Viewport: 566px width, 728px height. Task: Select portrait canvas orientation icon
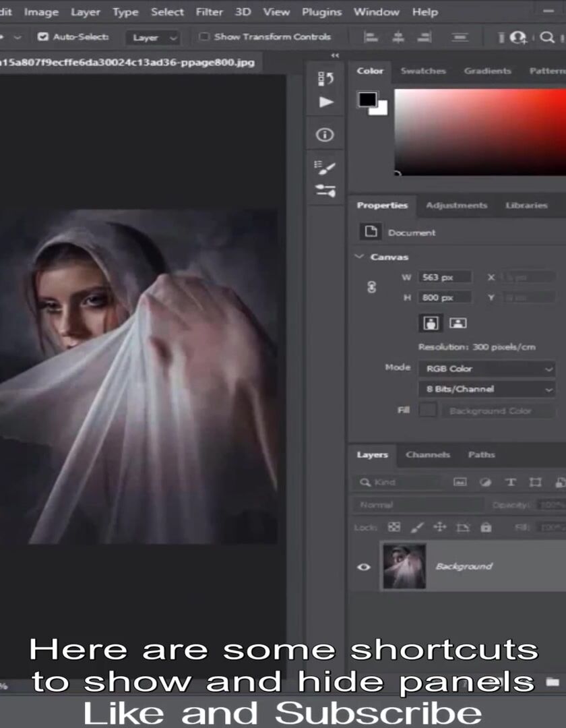tap(431, 323)
